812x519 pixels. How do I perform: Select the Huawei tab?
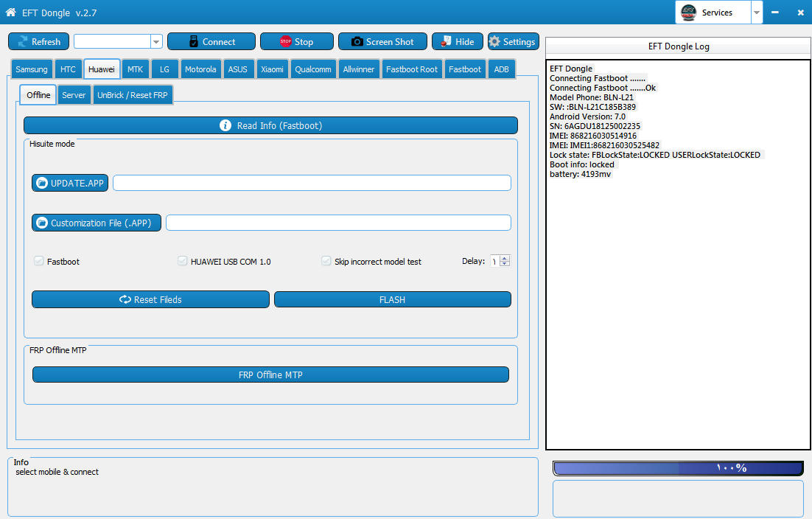click(x=102, y=69)
